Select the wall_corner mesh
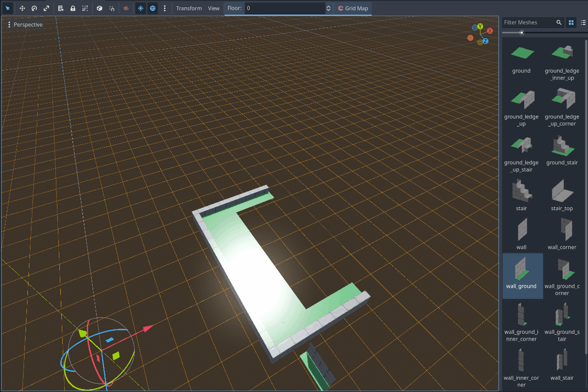Image resolution: width=588 pixels, height=392 pixels. pyautogui.click(x=562, y=234)
